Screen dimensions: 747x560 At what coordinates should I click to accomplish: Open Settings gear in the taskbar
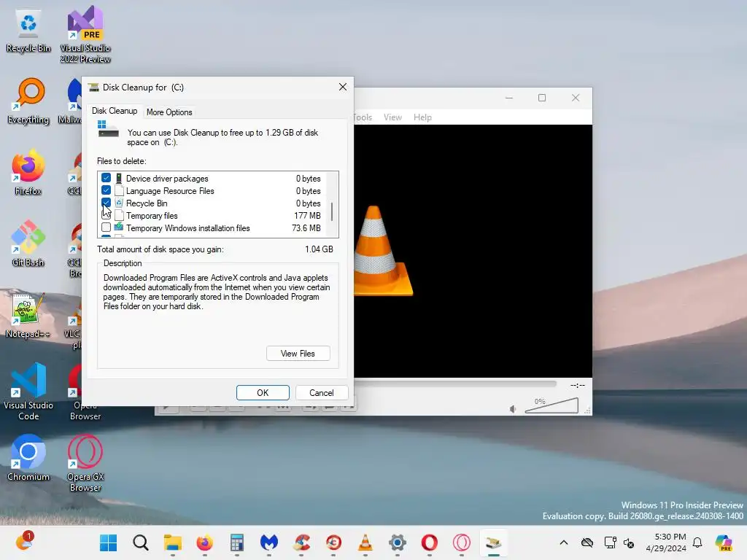[x=398, y=542]
